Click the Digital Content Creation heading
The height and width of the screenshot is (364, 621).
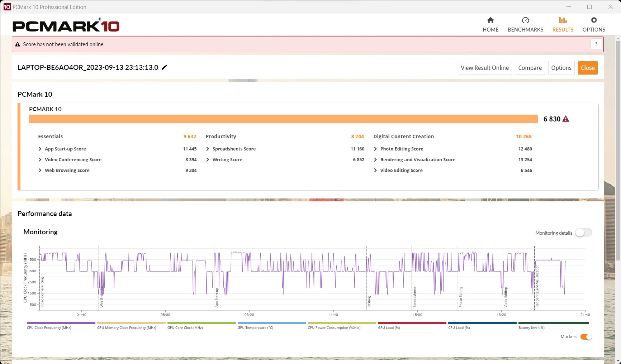[404, 136]
